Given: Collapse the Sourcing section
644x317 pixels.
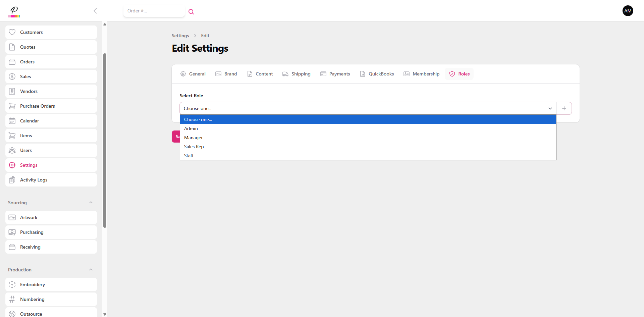Looking at the screenshot, I should [x=91, y=203].
